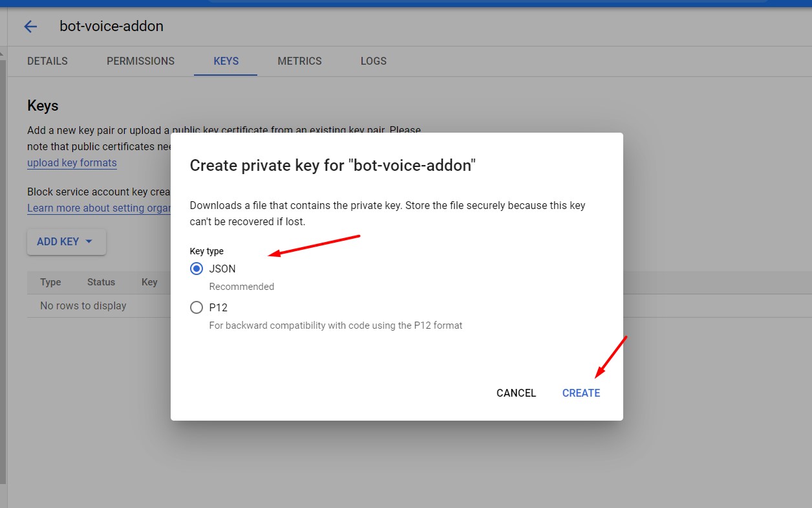812x508 pixels.
Task: Switch to the PERMISSIONS tab
Action: 140,61
